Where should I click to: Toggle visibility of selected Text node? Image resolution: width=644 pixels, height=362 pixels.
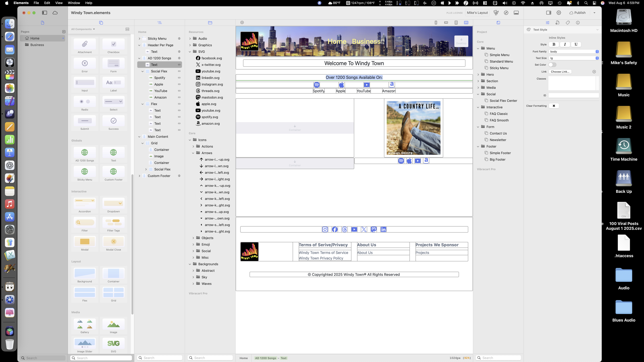coord(179,65)
